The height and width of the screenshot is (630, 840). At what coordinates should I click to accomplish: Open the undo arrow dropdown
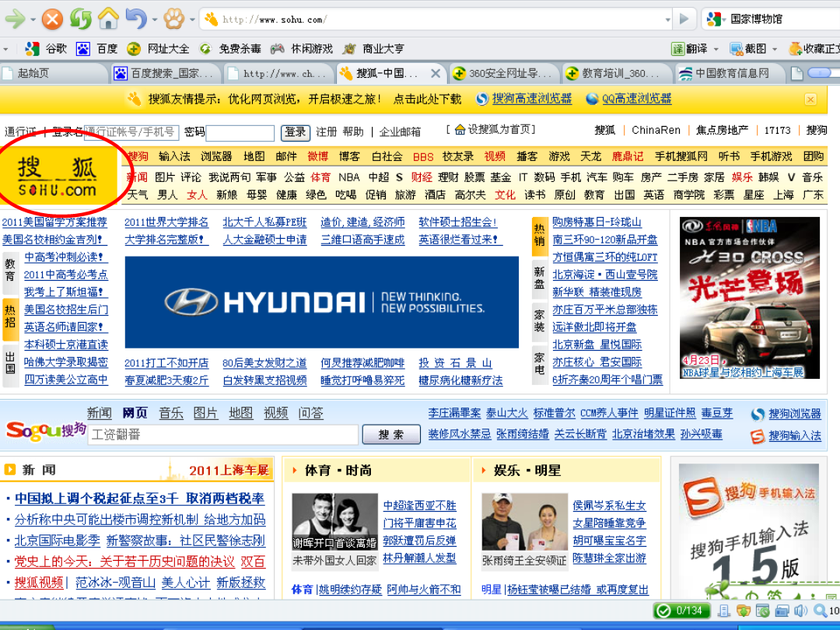pos(154,19)
